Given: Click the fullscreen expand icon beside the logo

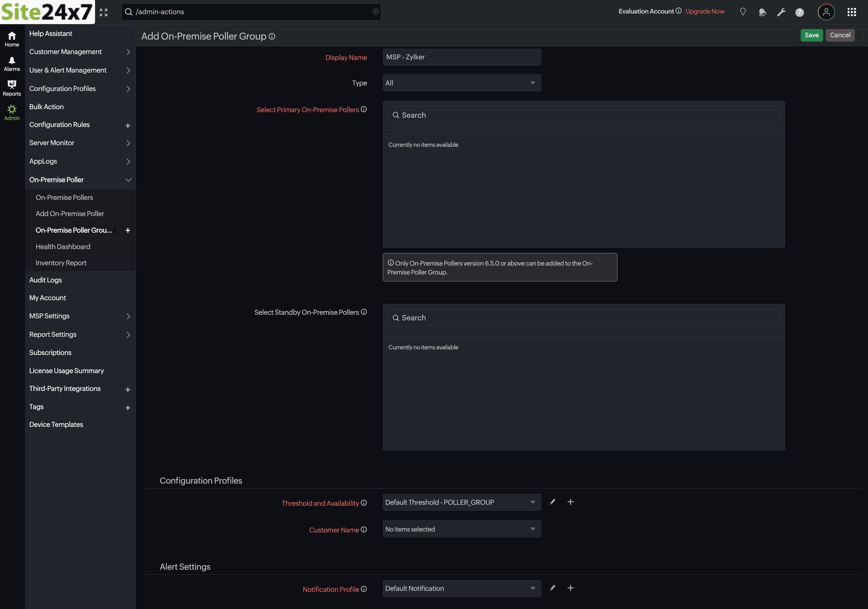Looking at the screenshot, I should coord(104,12).
